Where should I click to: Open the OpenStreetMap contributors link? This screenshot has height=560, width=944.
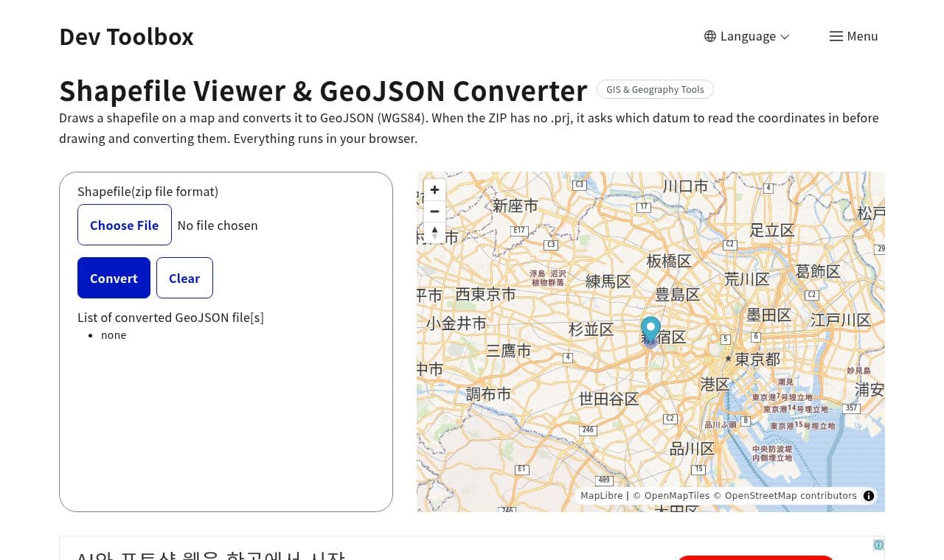click(x=785, y=496)
